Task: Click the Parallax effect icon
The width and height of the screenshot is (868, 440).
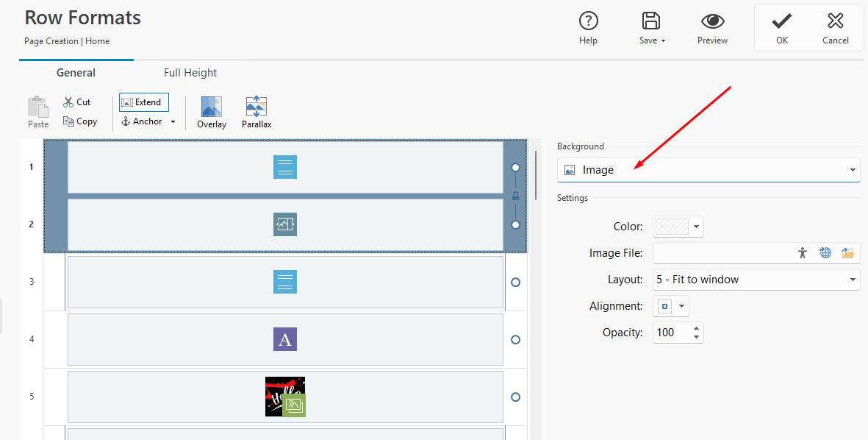Action: tap(257, 112)
